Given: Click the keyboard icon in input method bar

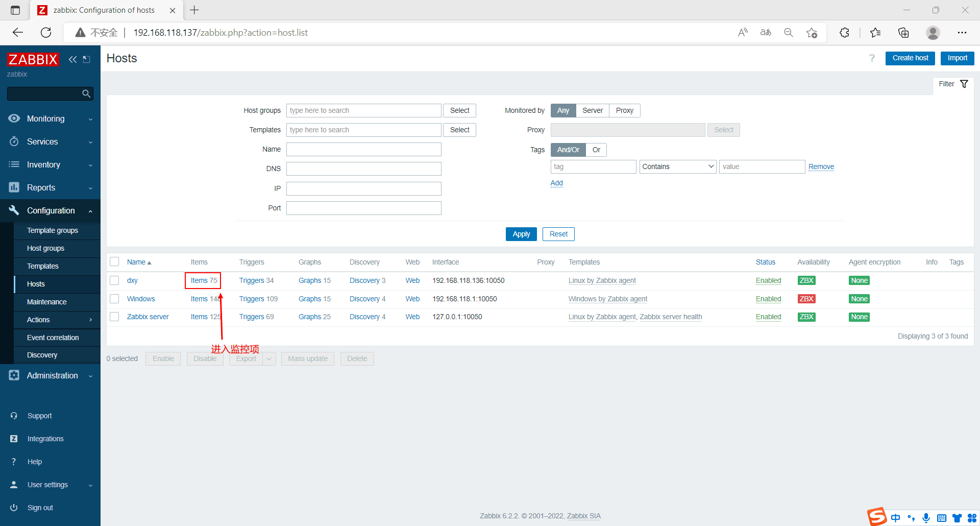Looking at the screenshot, I should (x=942, y=518).
